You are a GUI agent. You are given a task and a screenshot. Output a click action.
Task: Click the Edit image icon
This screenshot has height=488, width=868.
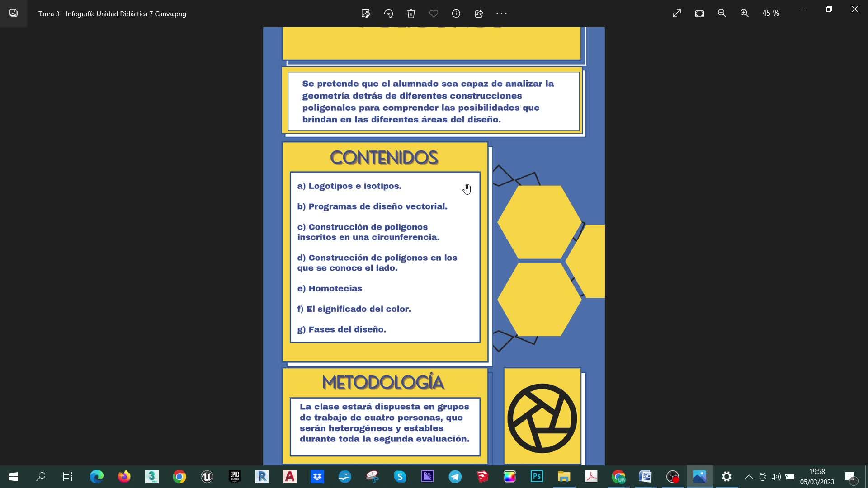(366, 14)
